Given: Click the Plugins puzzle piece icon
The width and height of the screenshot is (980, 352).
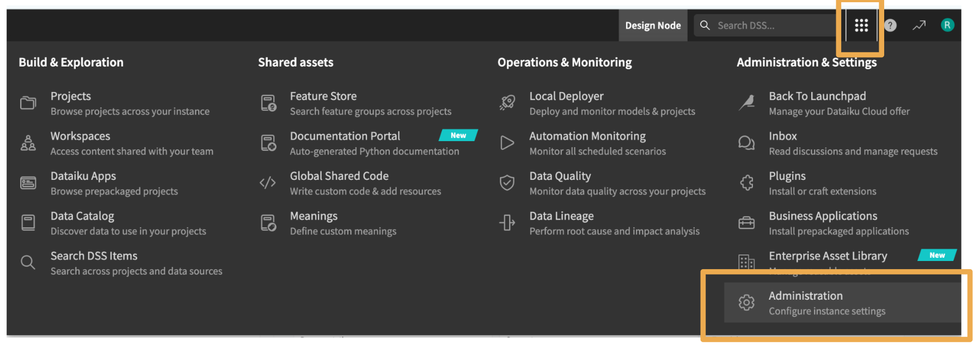Looking at the screenshot, I should click(746, 183).
